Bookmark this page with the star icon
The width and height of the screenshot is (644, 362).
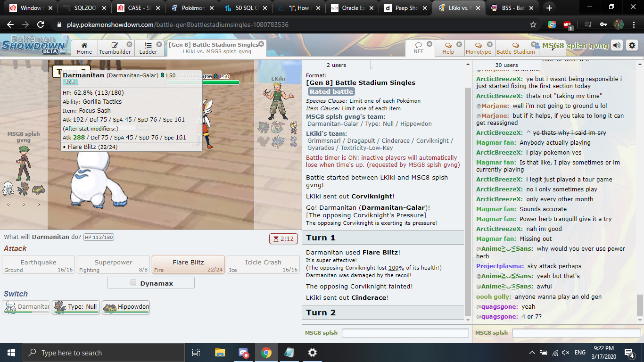pos(533,25)
